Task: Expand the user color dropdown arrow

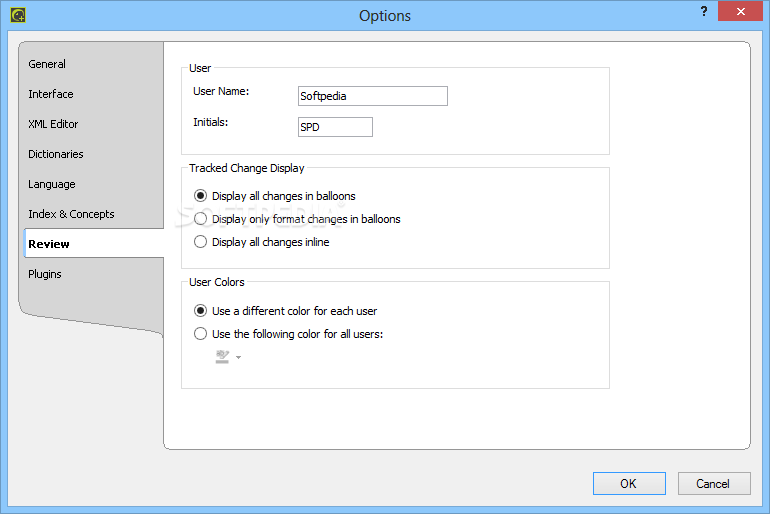Action: 238,357
